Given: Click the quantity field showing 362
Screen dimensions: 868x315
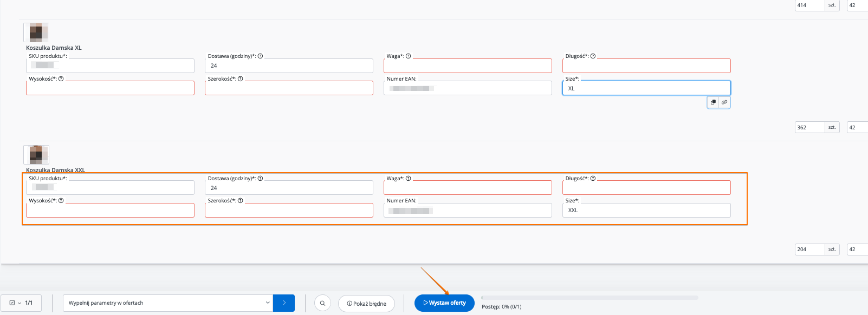Looking at the screenshot, I should point(809,128).
